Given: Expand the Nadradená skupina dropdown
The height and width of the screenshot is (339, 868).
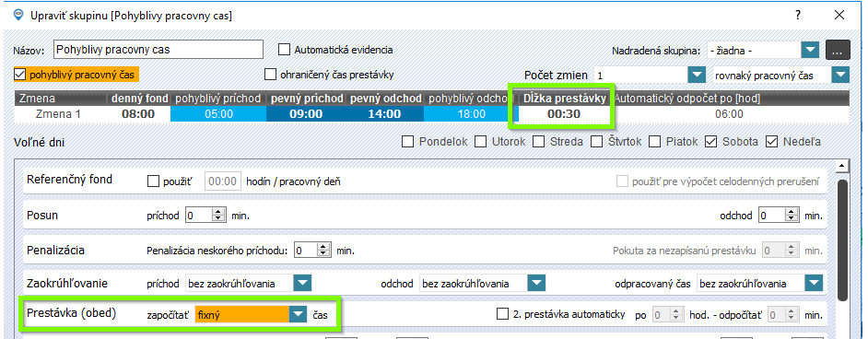Looking at the screenshot, I should click(x=810, y=51).
